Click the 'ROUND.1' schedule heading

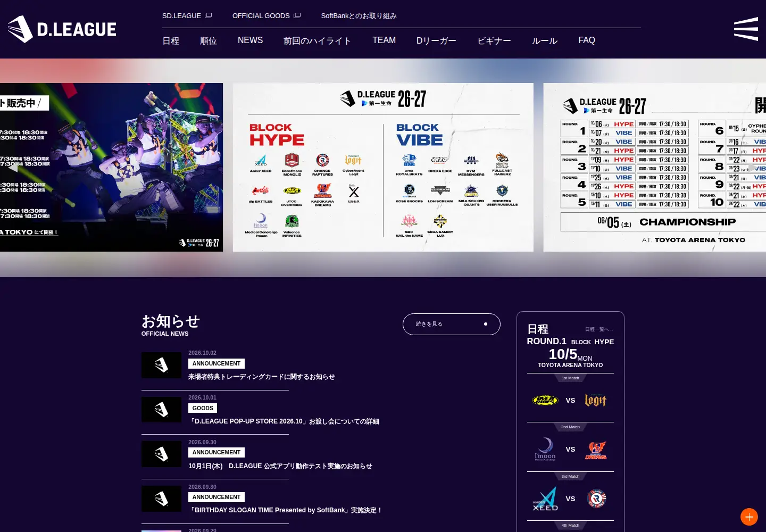click(547, 341)
